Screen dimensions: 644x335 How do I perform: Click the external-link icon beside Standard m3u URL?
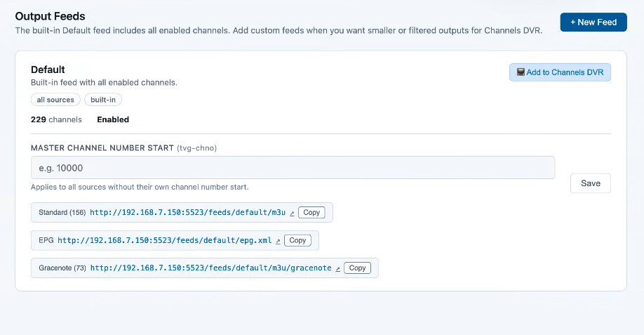coord(292,213)
